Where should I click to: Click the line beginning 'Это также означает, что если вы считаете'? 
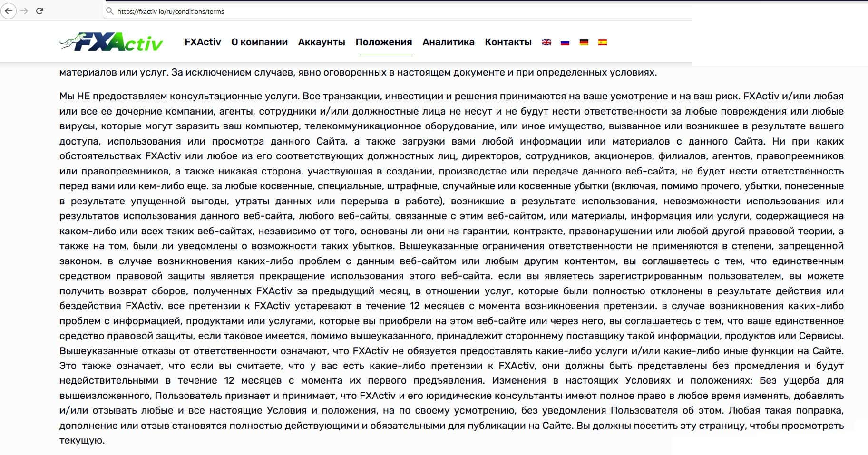[x=451, y=366]
